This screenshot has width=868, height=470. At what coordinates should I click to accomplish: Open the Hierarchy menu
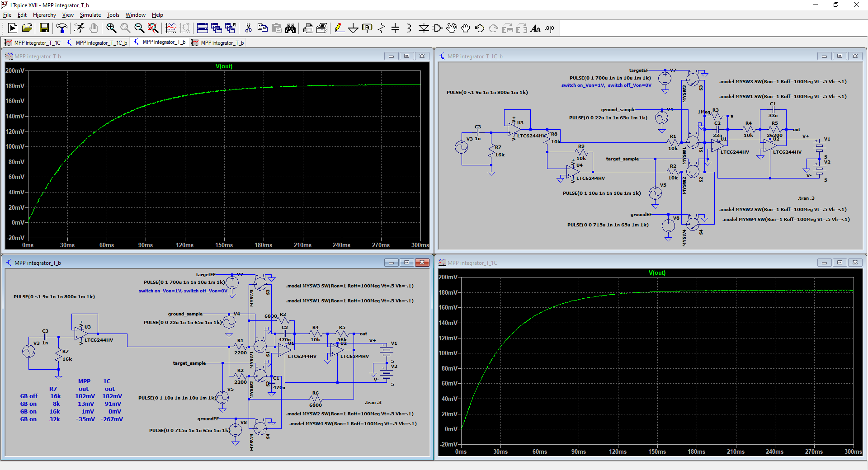(x=44, y=15)
